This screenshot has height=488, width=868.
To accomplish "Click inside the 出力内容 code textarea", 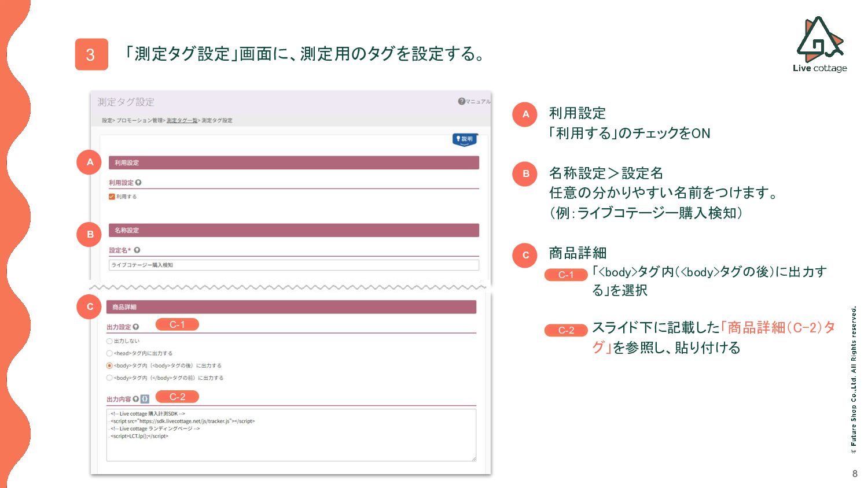I will 291,435.
